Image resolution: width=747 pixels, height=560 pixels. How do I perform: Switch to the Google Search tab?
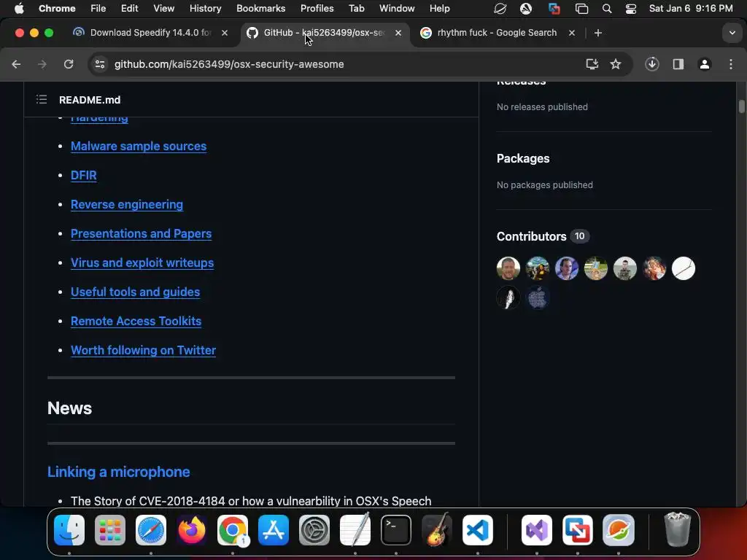click(x=496, y=33)
